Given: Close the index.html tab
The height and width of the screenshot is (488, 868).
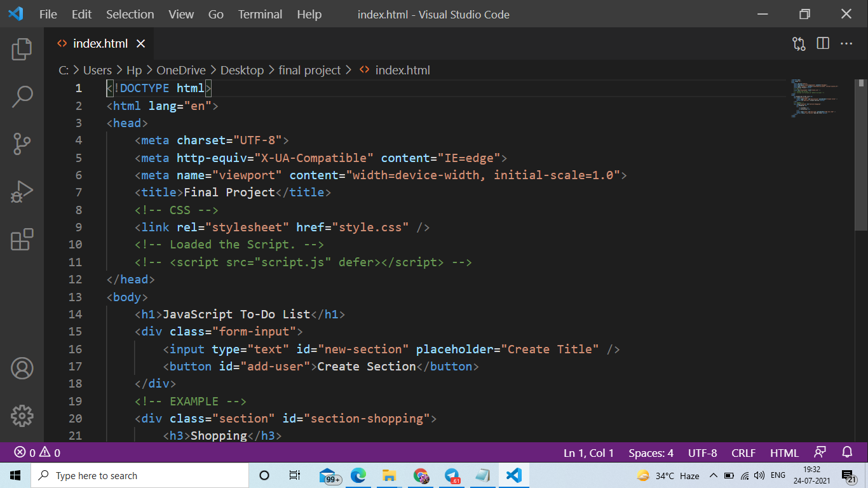Looking at the screenshot, I should pyautogui.click(x=141, y=43).
